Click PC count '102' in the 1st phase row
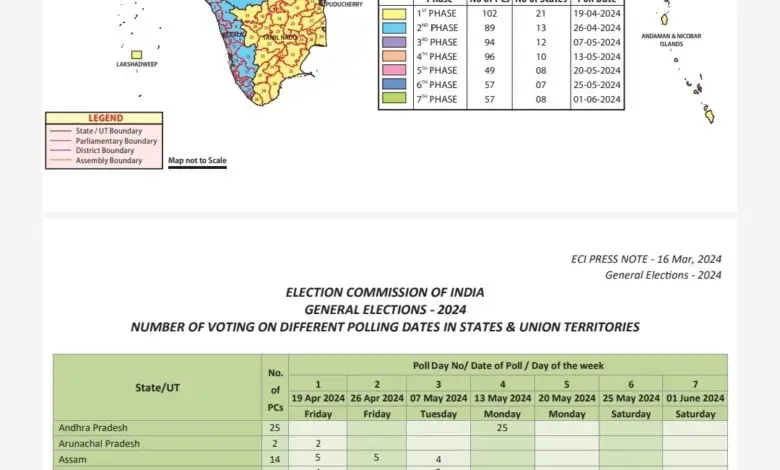Screen dimensions: 780x470 [489, 14]
